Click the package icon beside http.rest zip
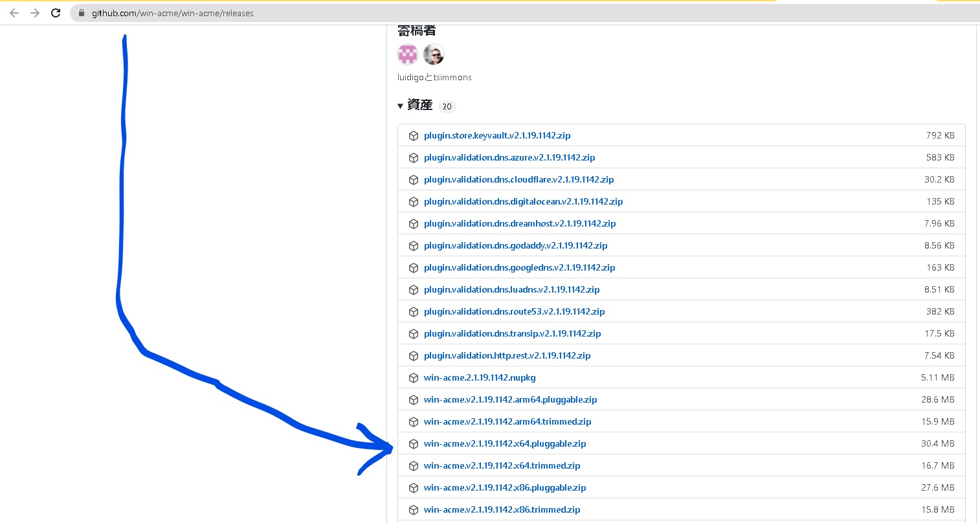Screen dimensions: 980x523 tap(414, 356)
